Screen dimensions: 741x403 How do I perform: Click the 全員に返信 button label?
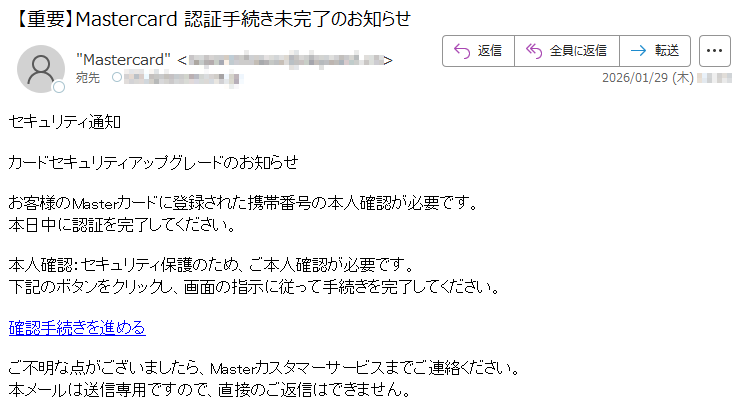coord(578,51)
